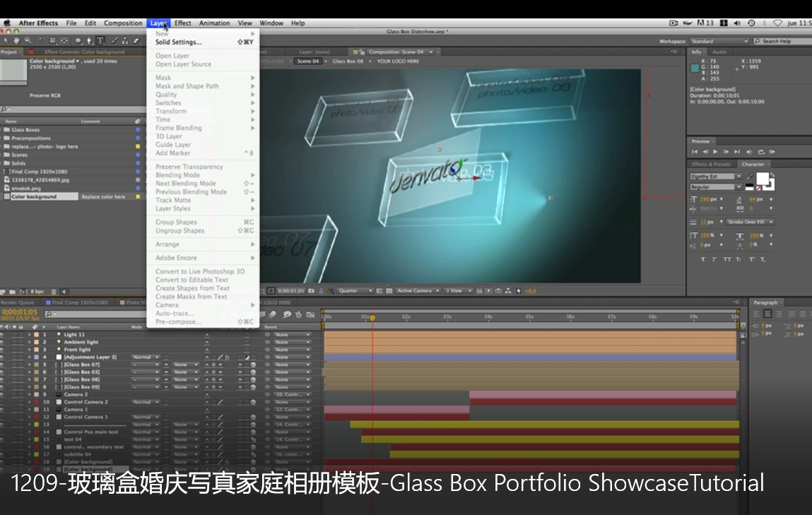Open the Composition menu

(123, 23)
